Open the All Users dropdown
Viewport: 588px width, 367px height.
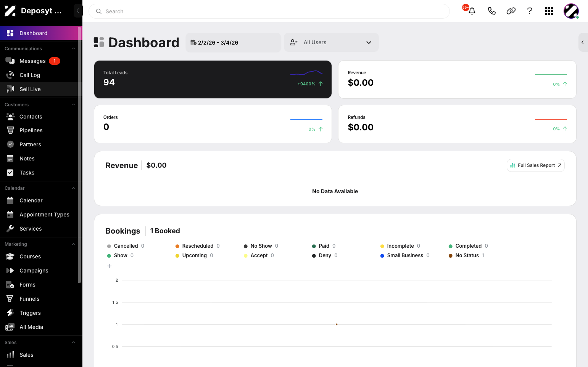[x=331, y=42]
